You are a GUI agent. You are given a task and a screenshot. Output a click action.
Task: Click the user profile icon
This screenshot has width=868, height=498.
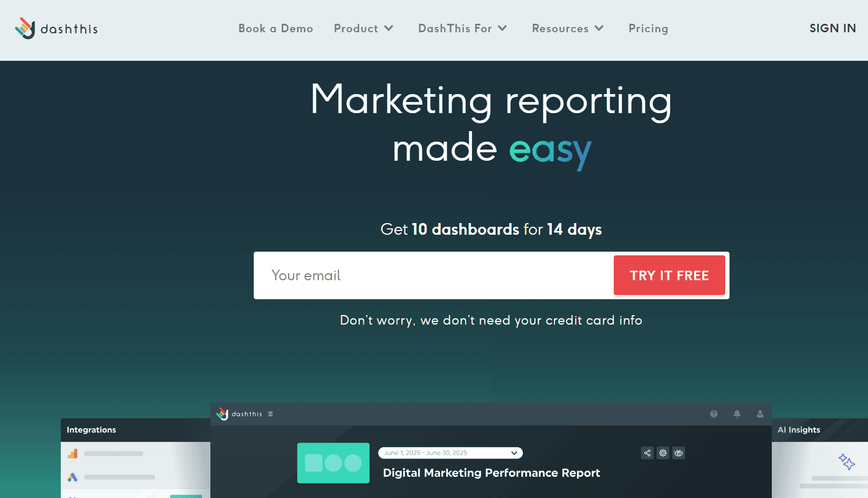tap(760, 414)
